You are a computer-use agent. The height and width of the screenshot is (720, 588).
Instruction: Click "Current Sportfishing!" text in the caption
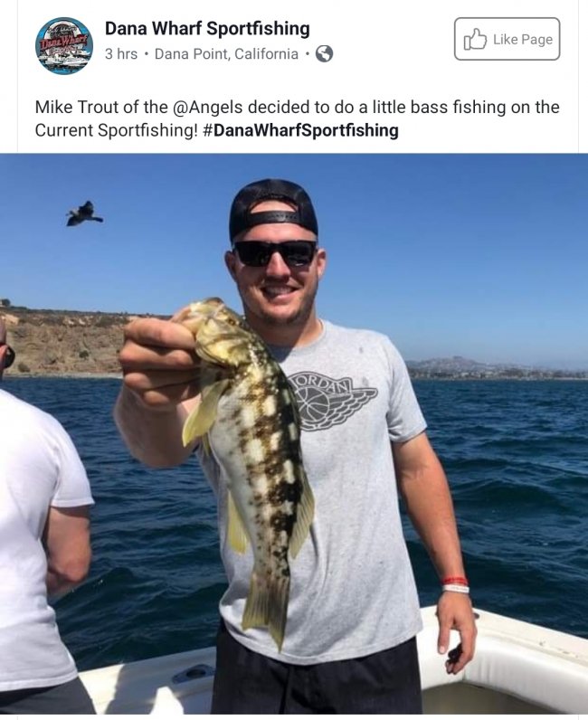click(x=116, y=130)
